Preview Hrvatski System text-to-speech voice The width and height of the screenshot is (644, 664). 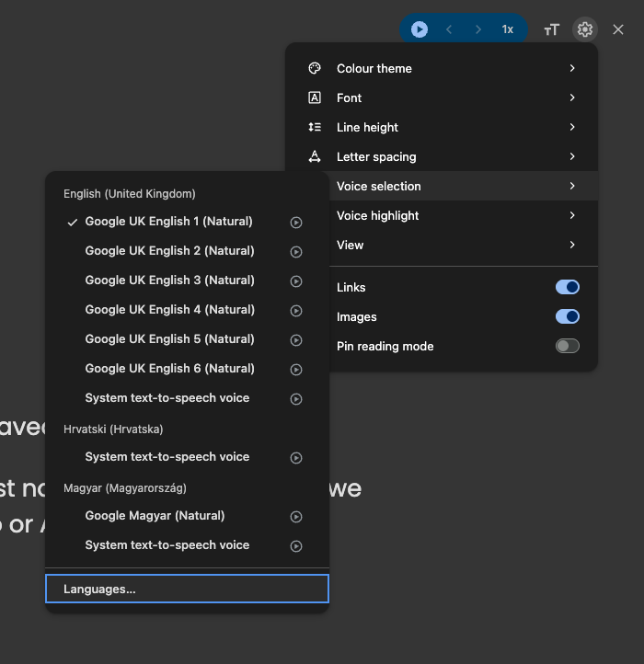pos(296,458)
